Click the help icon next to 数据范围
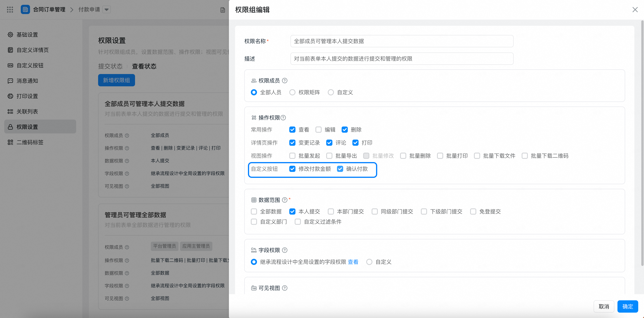This screenshot has width=644, height=318. tap(284, 200)
